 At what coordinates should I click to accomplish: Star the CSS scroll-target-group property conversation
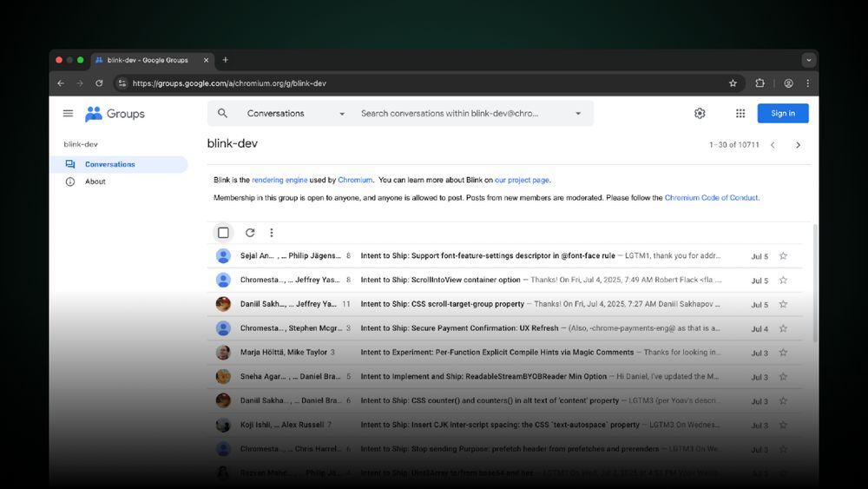point(783,304)
